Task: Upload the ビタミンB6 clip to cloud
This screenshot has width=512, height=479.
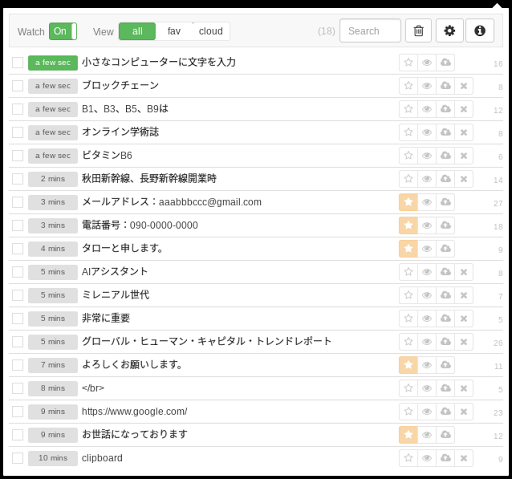Action: coord(446,155)
